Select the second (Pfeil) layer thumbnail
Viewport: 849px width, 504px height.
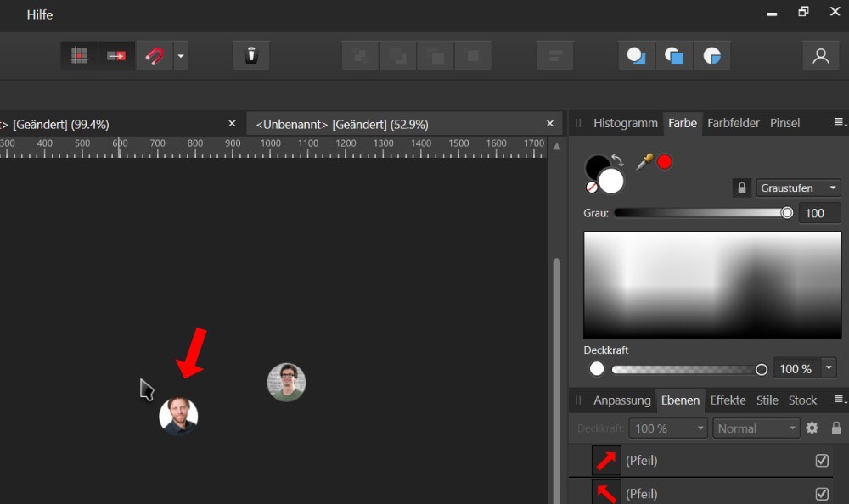[x=606, y=492]
